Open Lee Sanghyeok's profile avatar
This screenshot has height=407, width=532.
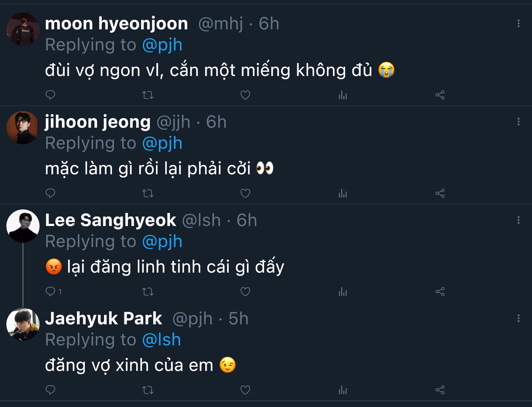(x=23, y=226)
